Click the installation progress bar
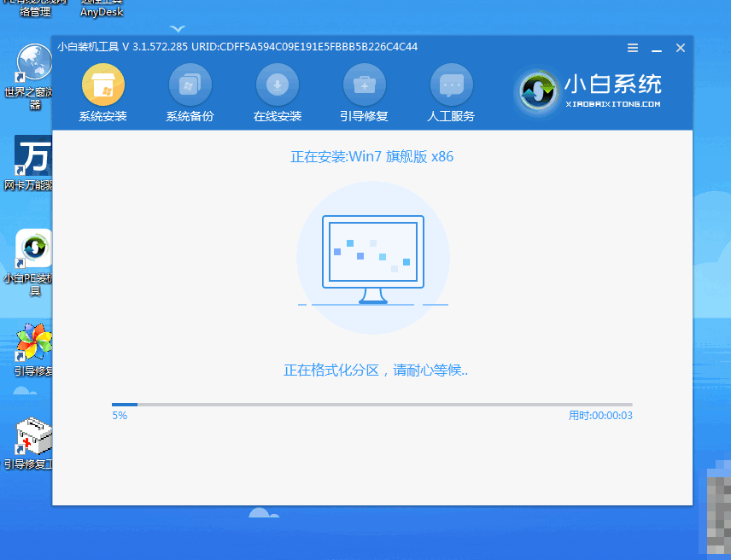The width and height of the screenshot is (731, 560). (x=372, y=405)
